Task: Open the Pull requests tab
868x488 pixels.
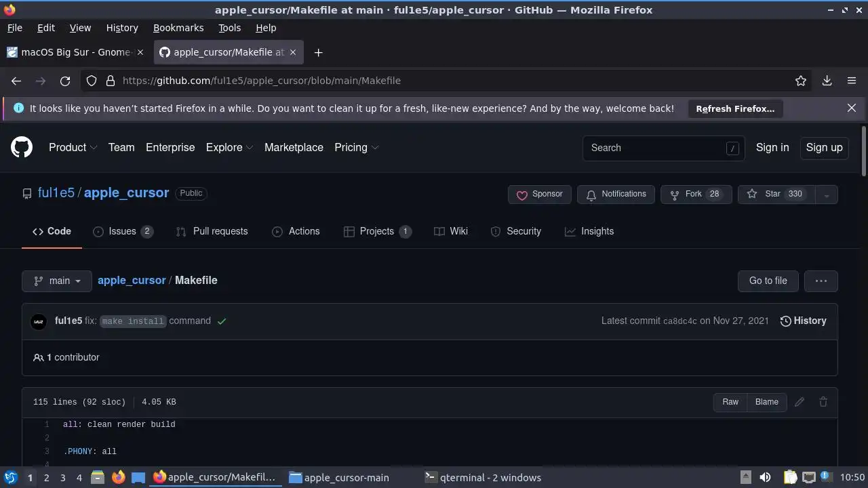Action: tap(212, 231)
